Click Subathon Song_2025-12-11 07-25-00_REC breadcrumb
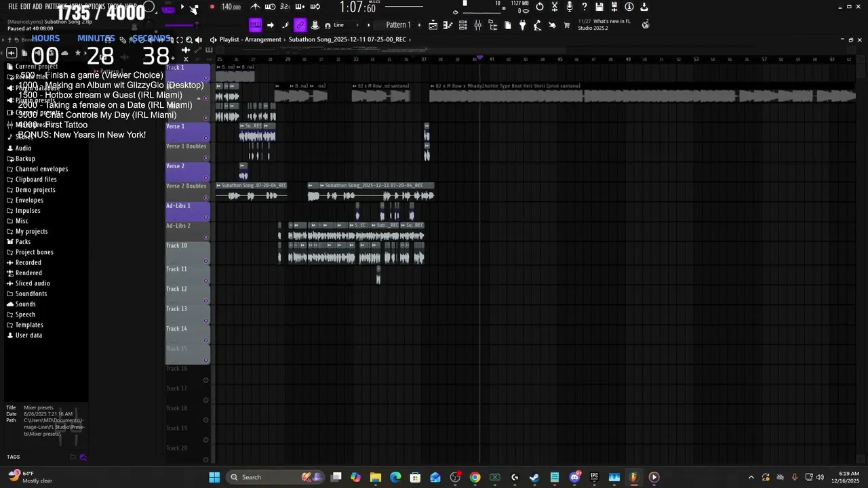The image size is (868, 488). click(347, 39)
